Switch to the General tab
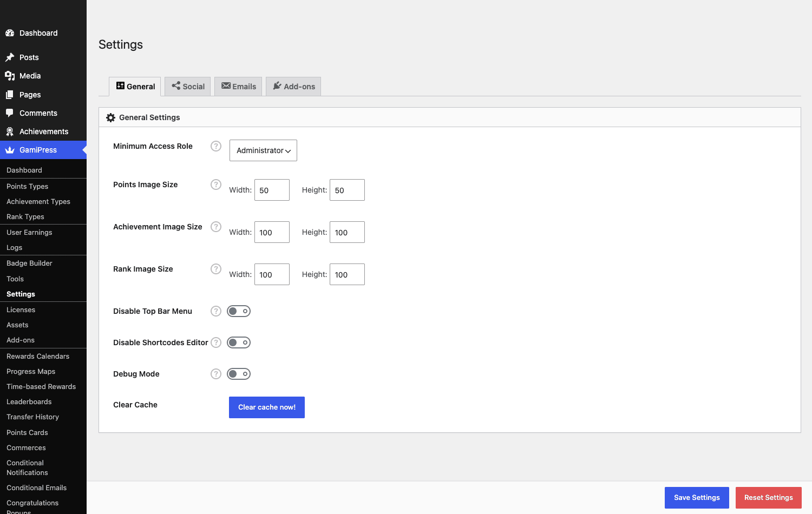812x514 pixels. (x=135, y=87)
